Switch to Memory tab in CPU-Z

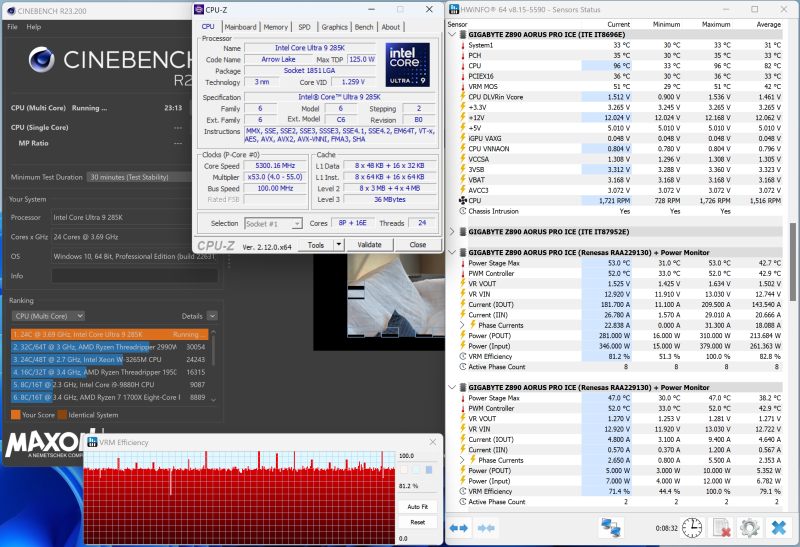click(276, 27)
